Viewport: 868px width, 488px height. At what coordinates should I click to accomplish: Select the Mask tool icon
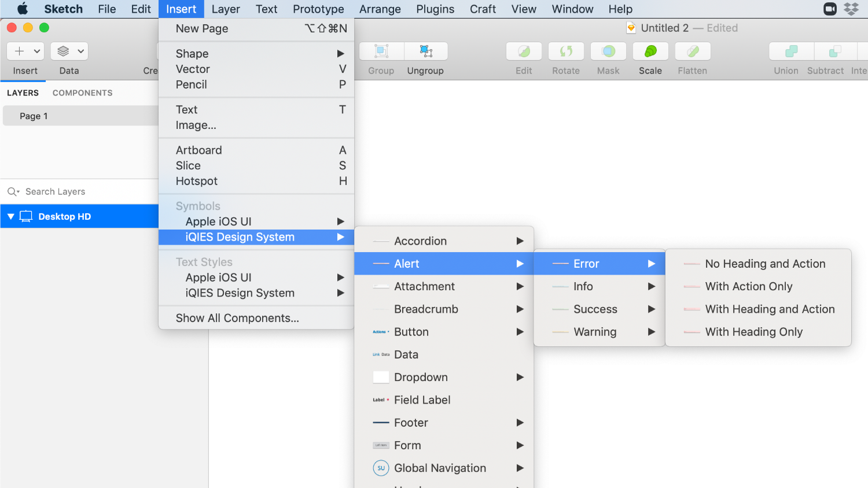pyautogui.click(x=608, y=51)
